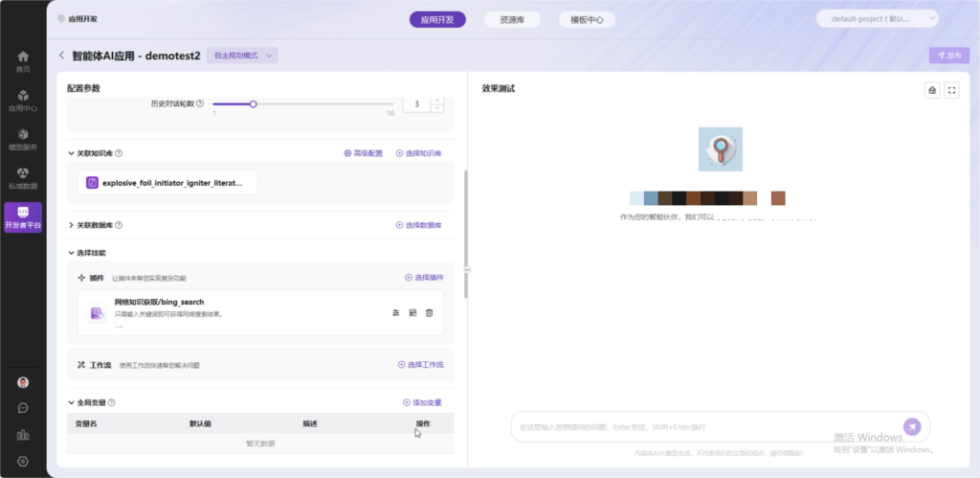Screen dimensions: 980x478
Task: Click 选择知识库 to add a knowledge base
Action: coord(419,153)
